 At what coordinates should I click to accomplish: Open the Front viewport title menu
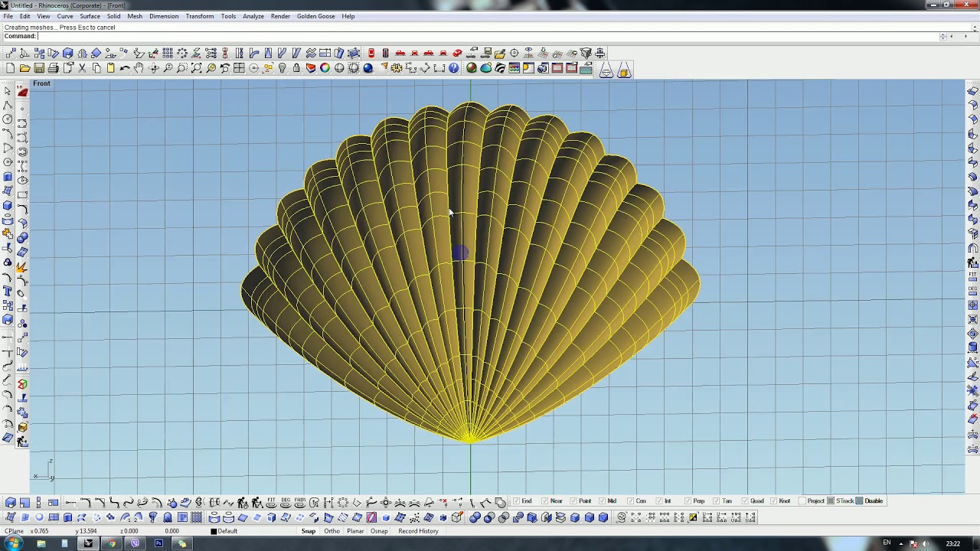pos(41,83)
